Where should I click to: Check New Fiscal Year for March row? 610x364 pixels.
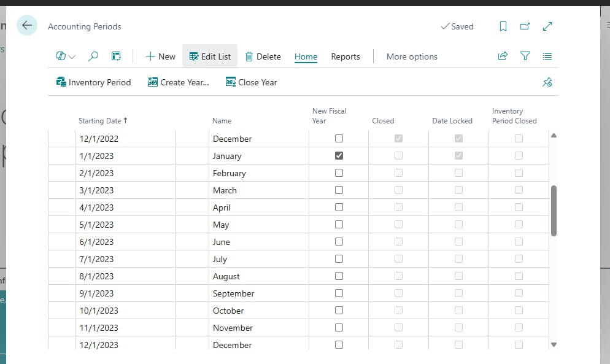[339, 190]
